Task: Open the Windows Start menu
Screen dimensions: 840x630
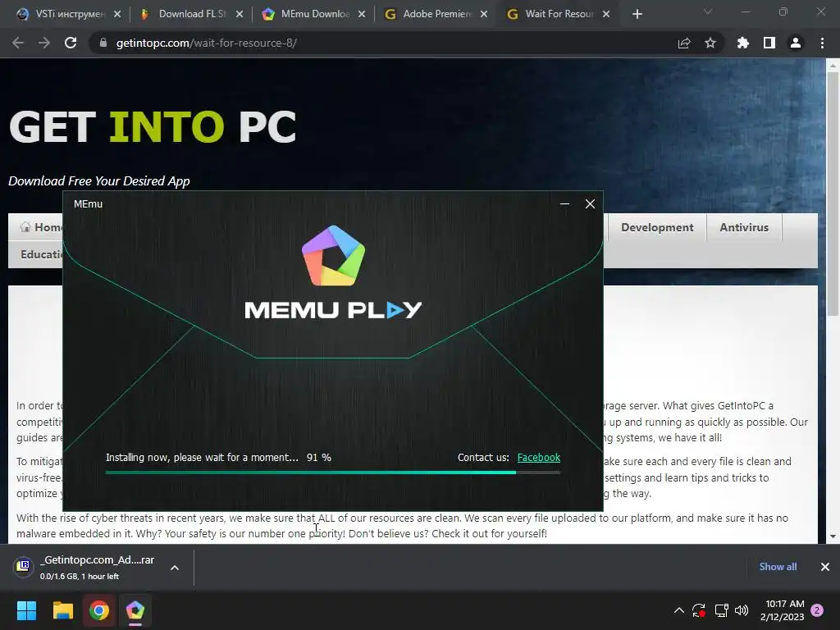Action: 26,610
